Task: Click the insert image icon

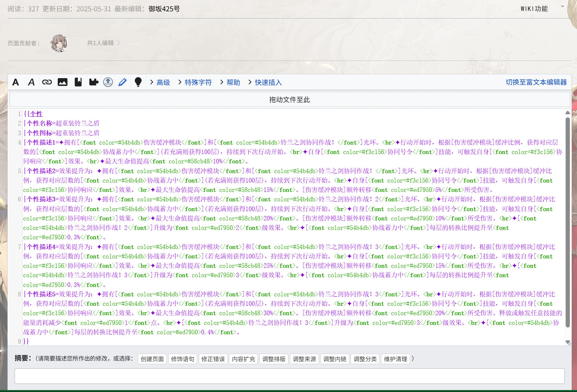Action: click(x=62, y=82)
